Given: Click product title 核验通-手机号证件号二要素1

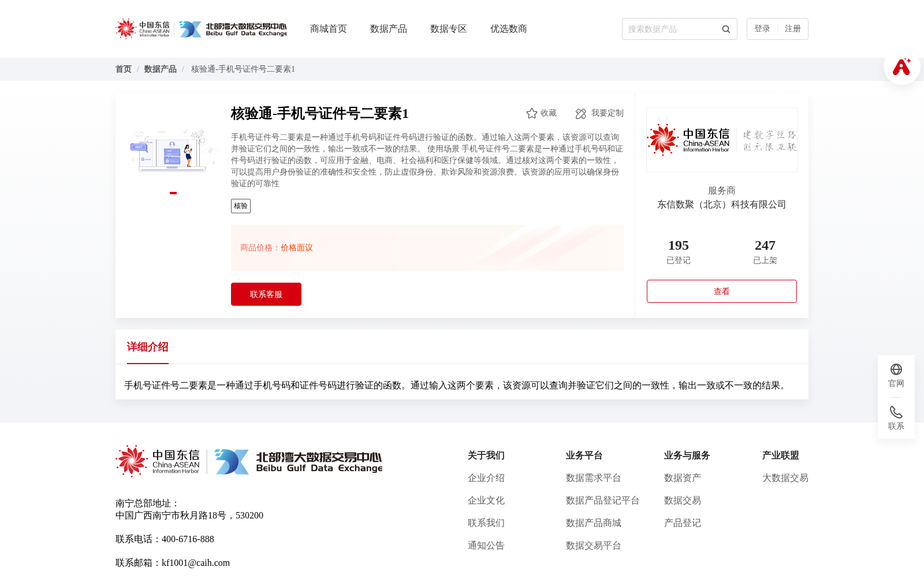Looking at the screenshot, I should [x=320, y=113].
